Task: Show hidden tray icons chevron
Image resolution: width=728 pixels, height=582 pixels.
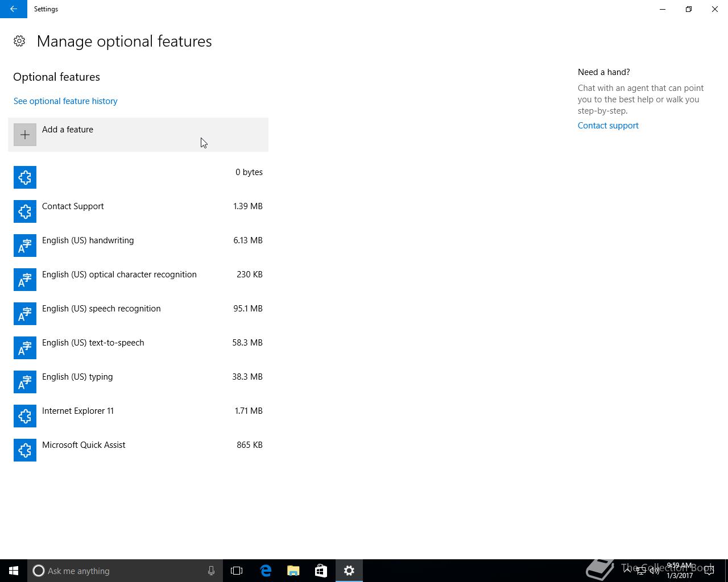Action: pos(627,571)
